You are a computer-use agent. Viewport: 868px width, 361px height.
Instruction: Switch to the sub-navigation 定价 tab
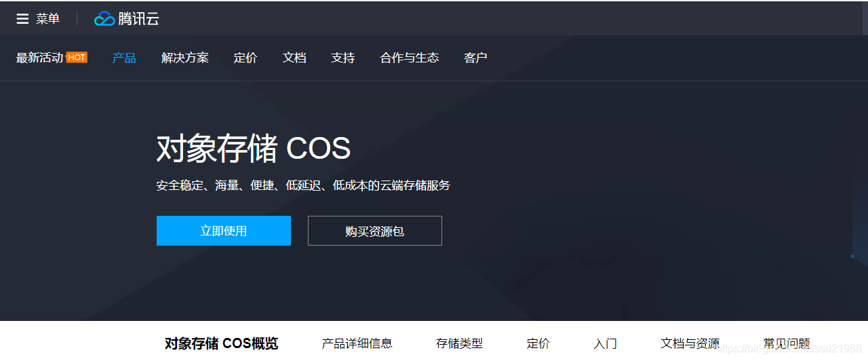(x=538, y=343)
